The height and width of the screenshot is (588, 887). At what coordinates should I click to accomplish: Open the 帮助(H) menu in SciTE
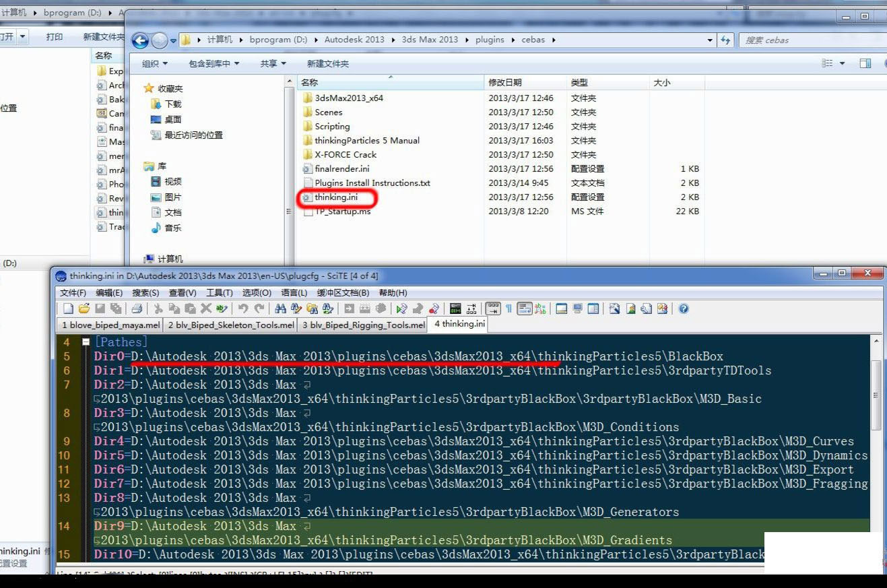point(393,292)
